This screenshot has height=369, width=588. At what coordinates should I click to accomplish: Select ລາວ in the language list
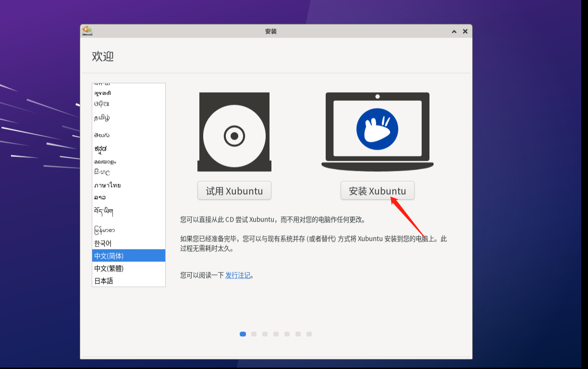click(100, 197)
